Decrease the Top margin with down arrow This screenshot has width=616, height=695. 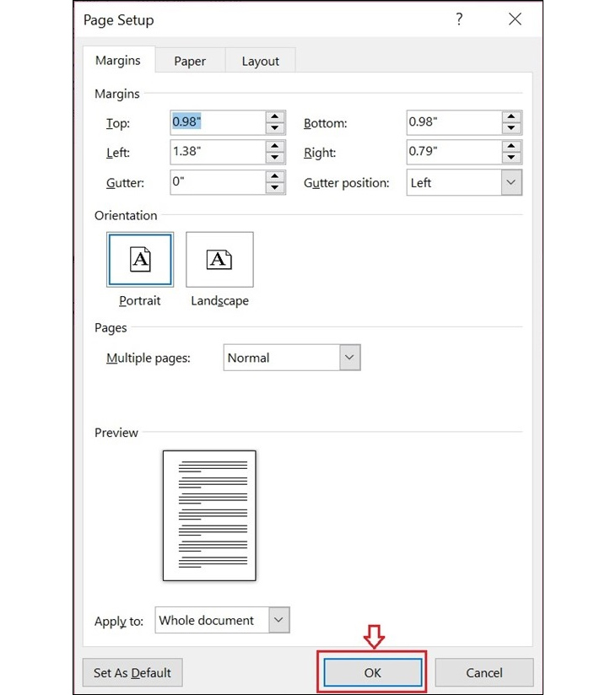[x=275, y=128]
